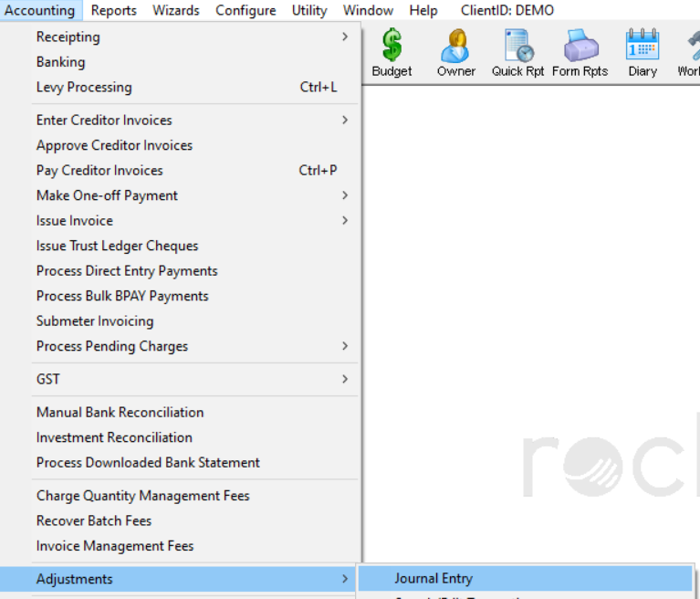
Task: Open the Utility menu
Action: tap(309, 10)
